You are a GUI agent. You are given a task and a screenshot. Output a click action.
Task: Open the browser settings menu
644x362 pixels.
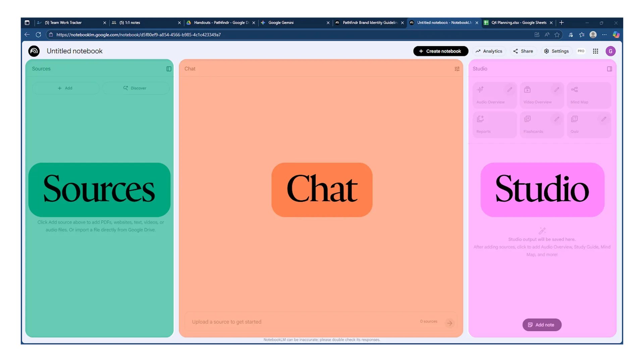605,35
